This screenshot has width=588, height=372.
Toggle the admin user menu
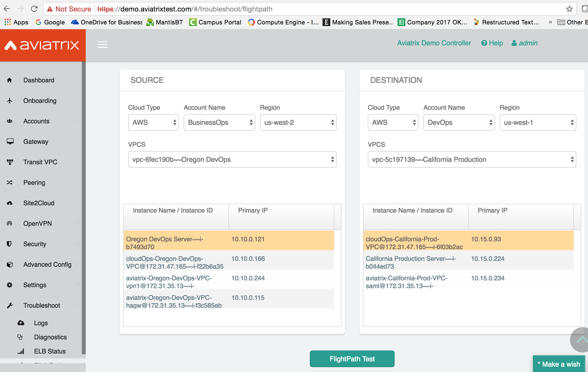tap(524, 42)
